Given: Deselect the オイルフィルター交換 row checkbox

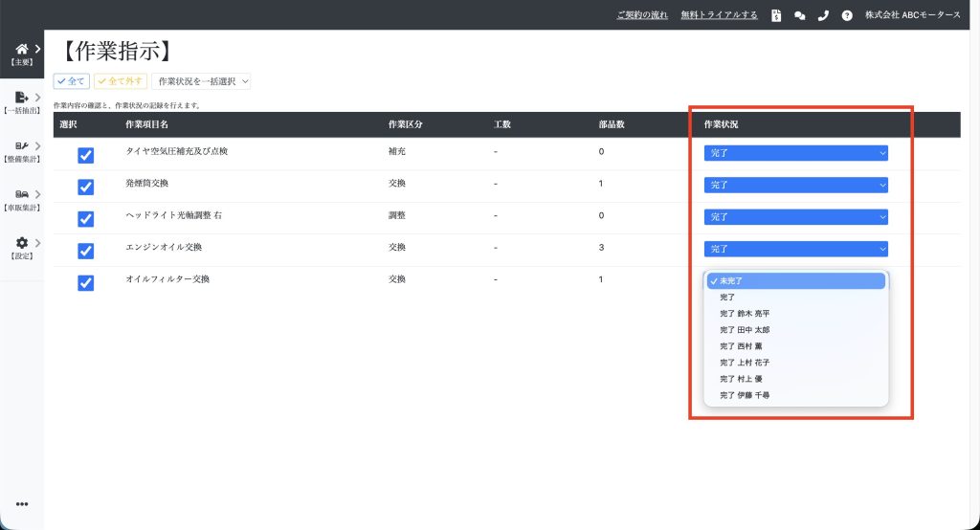Looking at the screenshot, I should click(85, 282).
